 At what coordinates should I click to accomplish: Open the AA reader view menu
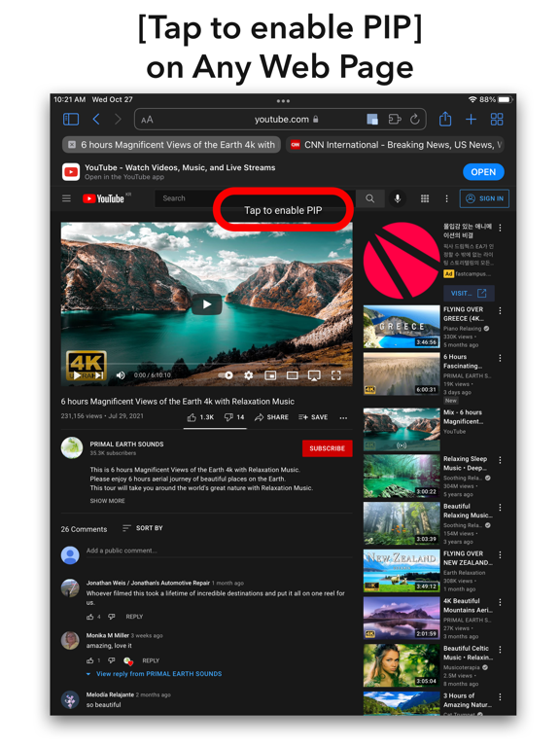point(147,120)
